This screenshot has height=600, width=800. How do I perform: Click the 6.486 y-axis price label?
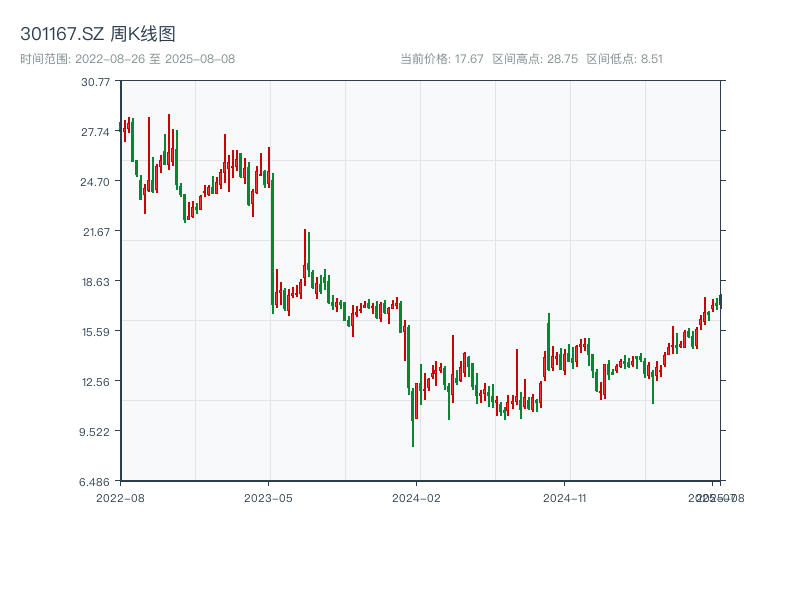96,481
